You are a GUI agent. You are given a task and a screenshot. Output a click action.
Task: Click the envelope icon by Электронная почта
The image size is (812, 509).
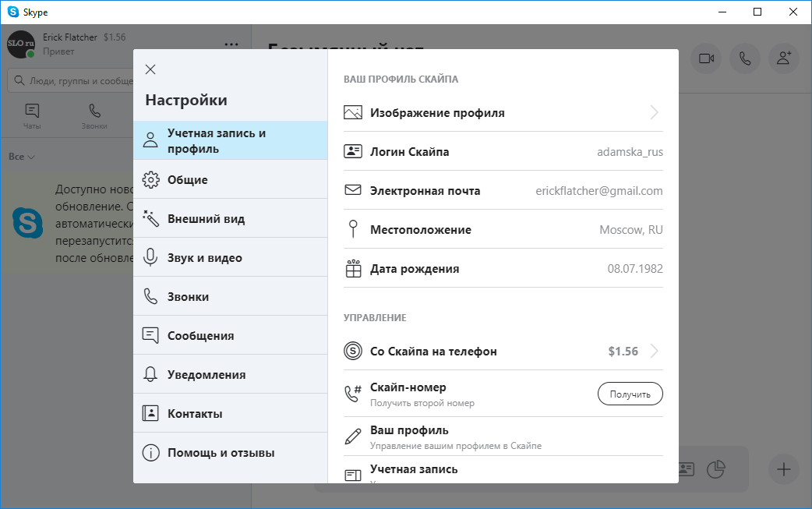[353, 190]
